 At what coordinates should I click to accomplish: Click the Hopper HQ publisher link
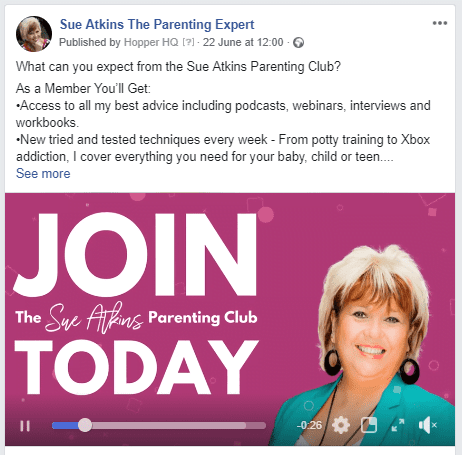click(151, 42)
